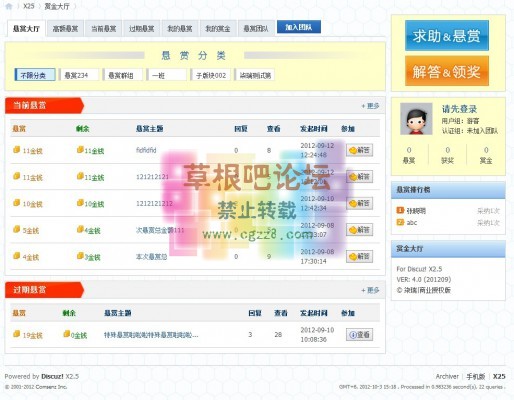This screenshot has height=400, width=514.
Task: Switch to the 悬赏团队 tab
Action: [256, 29]
